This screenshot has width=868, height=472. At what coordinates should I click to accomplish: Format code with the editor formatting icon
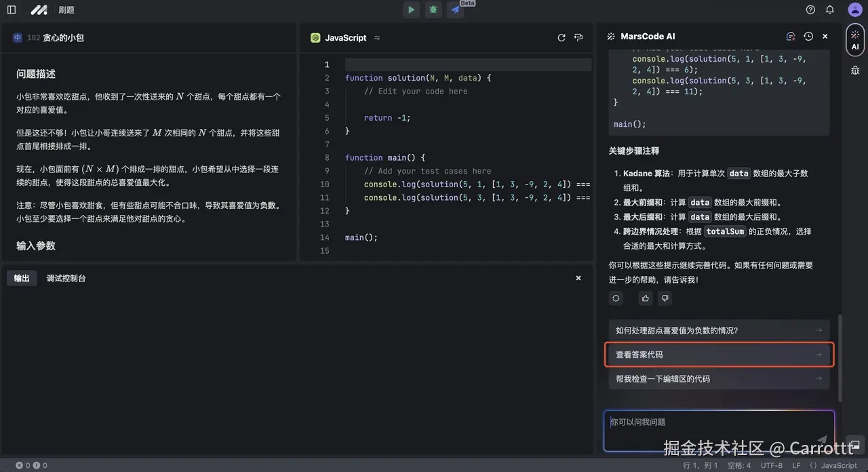578,37
